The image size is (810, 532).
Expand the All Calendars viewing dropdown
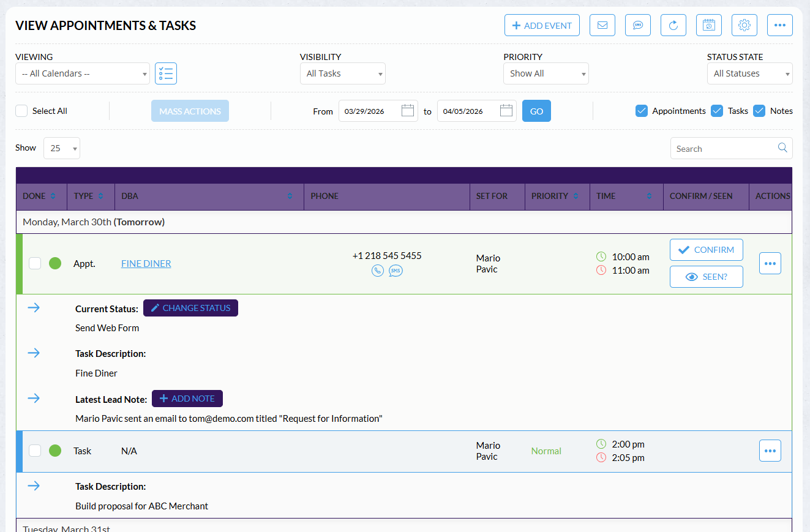click(82, 73)
